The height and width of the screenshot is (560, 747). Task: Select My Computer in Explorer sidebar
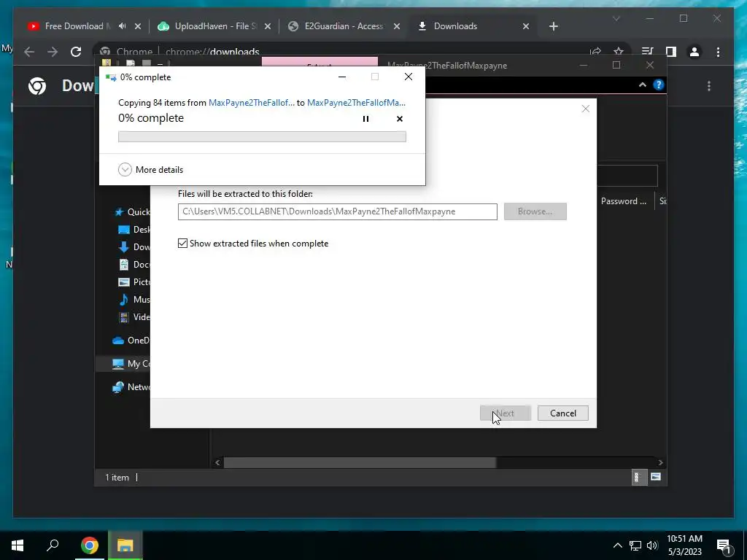pyautogui.click(x=131, y=364)
